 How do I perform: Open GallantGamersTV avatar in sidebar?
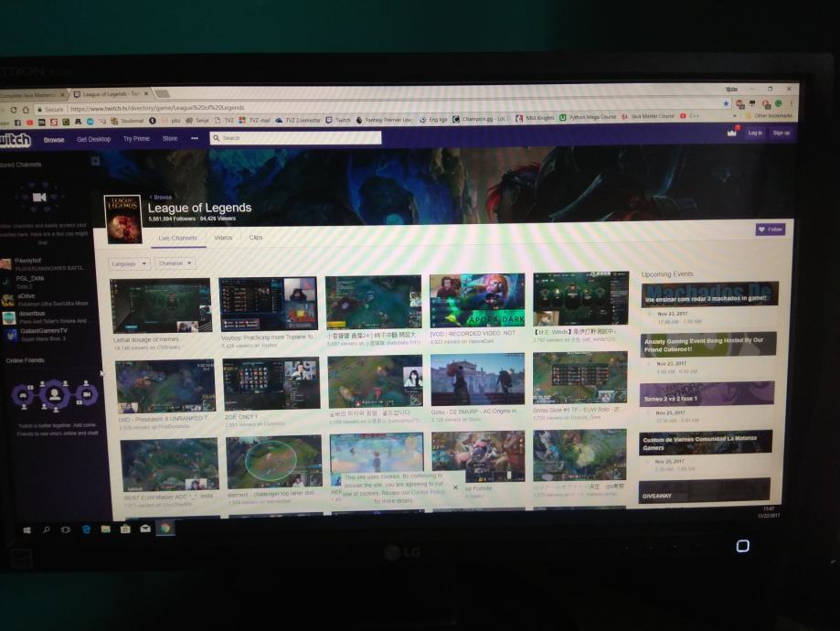click(x=11, y=335)
